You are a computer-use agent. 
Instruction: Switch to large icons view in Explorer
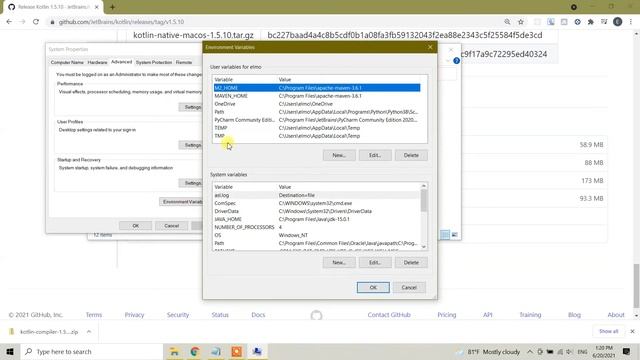click(455, 234)
